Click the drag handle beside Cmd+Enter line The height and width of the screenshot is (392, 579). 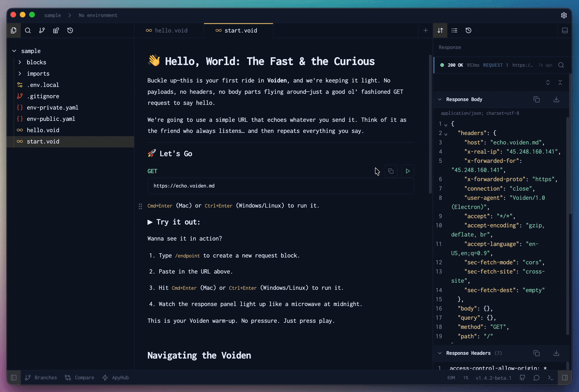(x=140, y=206)
